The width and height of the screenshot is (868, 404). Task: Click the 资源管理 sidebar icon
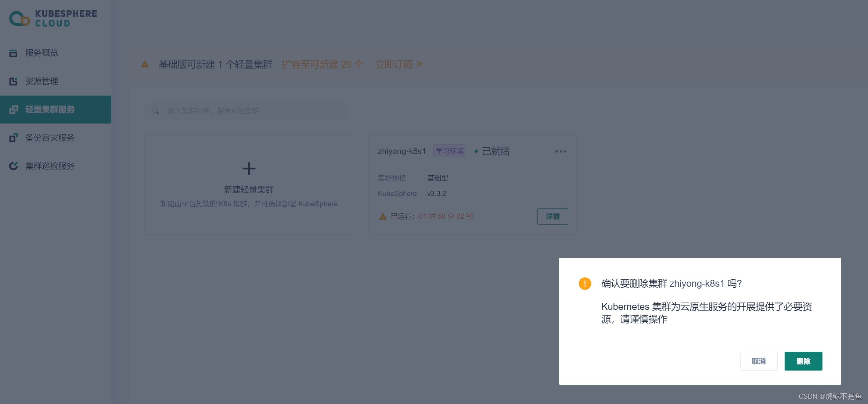[x=14, y=81]
